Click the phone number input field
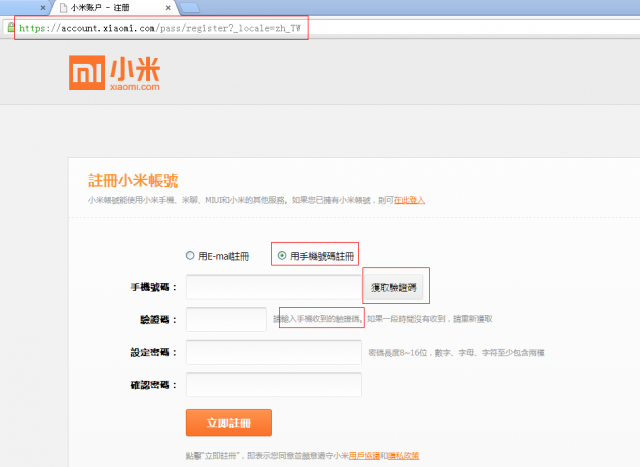This screenshot has width=640, height=467. coord(274,287)
